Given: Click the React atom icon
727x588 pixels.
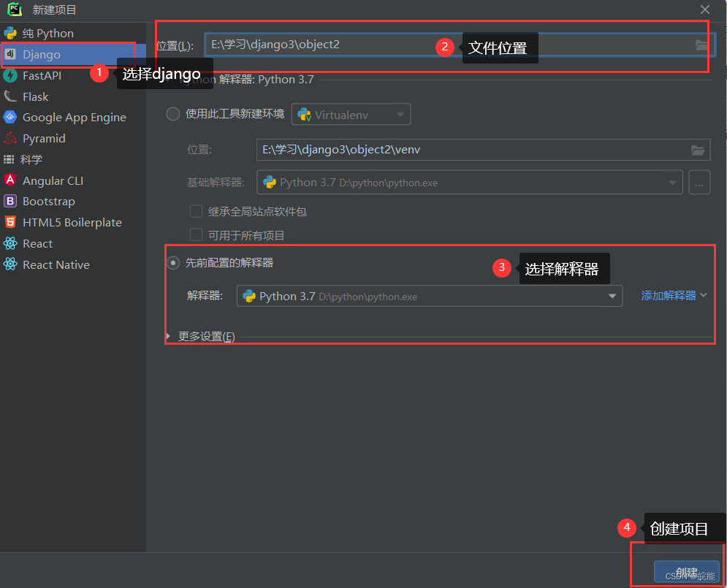Looking at the screenshot, I should pyautogui.click(x=10, y=243).
